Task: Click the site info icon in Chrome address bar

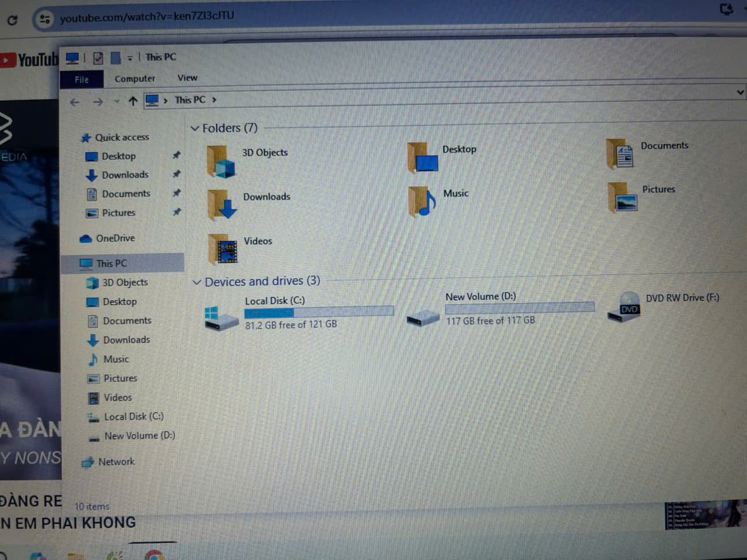Action: click(44, 19)
